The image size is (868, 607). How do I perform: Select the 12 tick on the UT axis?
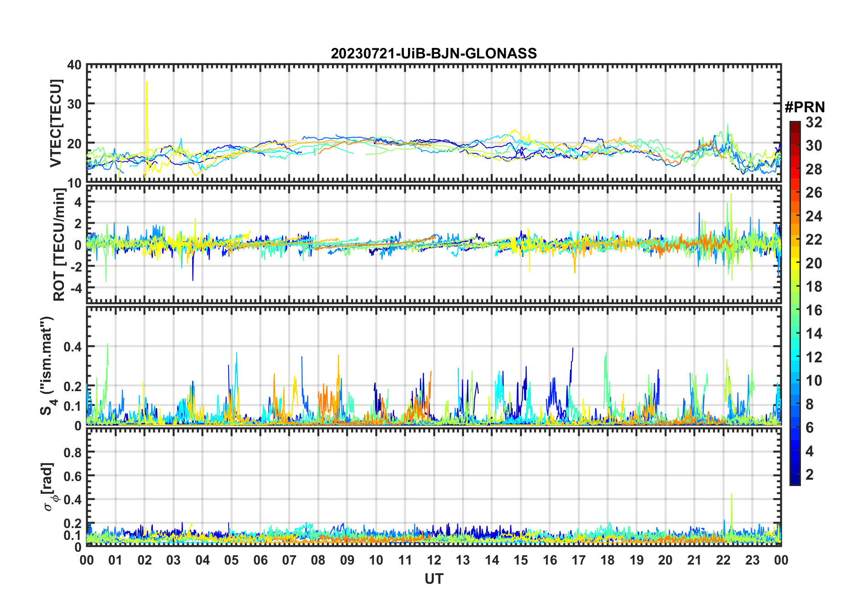tap(434, 560)
